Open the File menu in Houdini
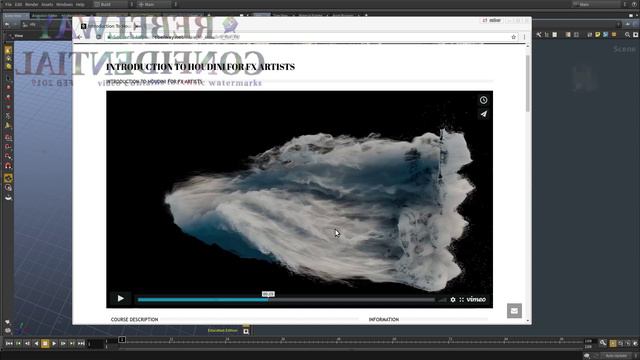Screen dimensions: 640x360 coord(8,4)
